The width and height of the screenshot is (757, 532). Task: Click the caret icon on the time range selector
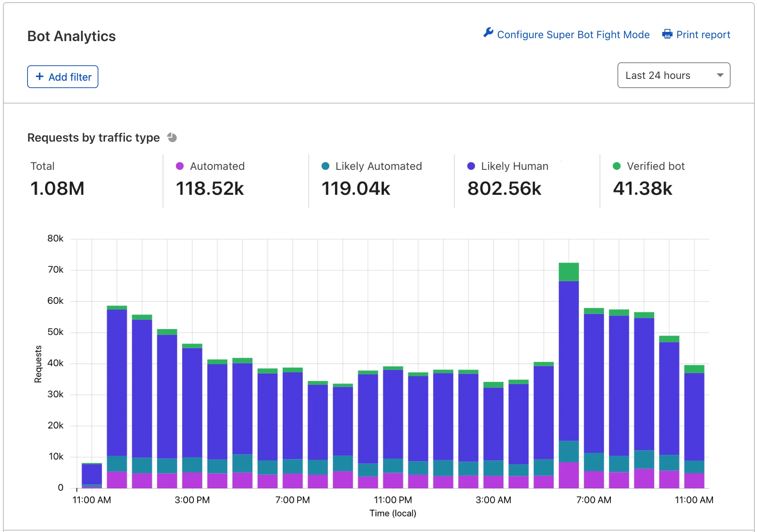[x=720, y=75]
